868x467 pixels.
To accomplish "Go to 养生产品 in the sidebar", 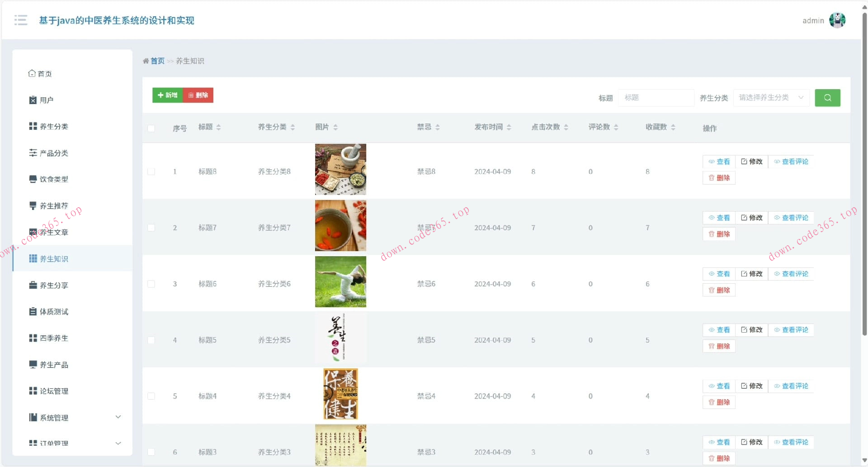I will click(x=54, y=365).
